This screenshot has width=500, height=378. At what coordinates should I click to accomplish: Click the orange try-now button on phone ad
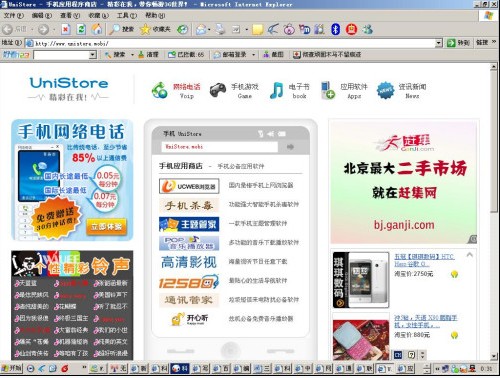[106, 227]
